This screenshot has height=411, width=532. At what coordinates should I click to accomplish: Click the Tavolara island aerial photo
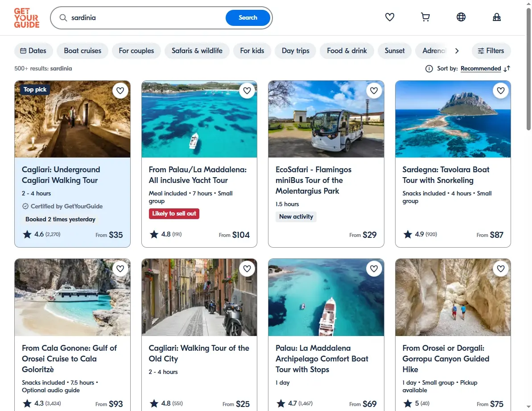click(x=453, y=119)
